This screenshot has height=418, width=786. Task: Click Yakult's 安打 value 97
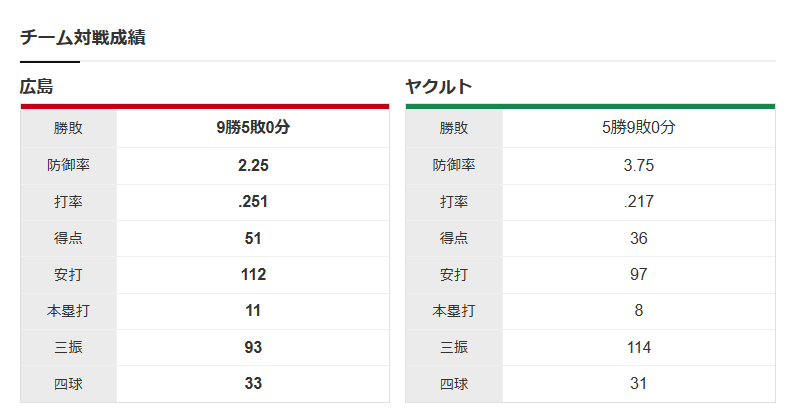(638, 274)
